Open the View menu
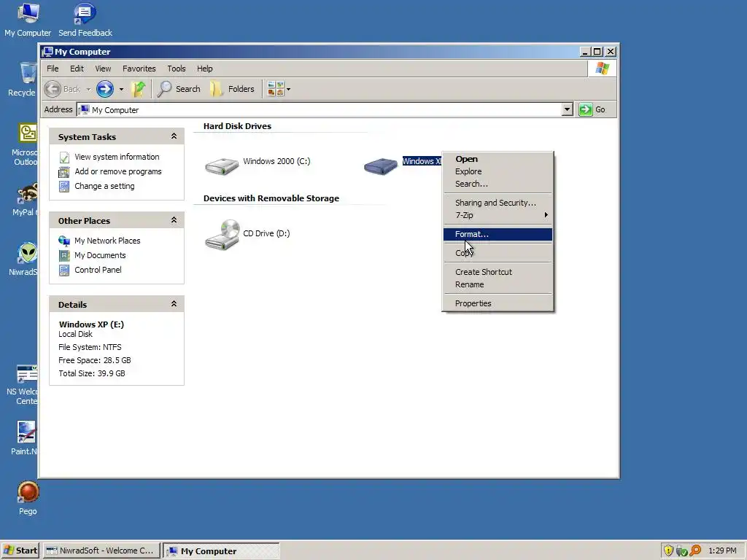747x560 pixels. point(103,69)
